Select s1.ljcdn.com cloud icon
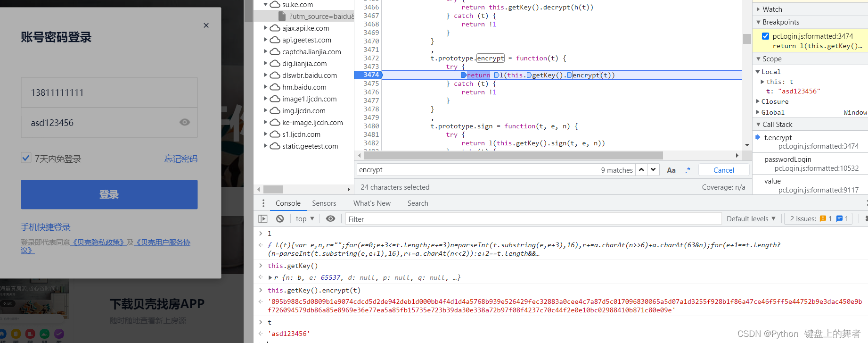 275,134
